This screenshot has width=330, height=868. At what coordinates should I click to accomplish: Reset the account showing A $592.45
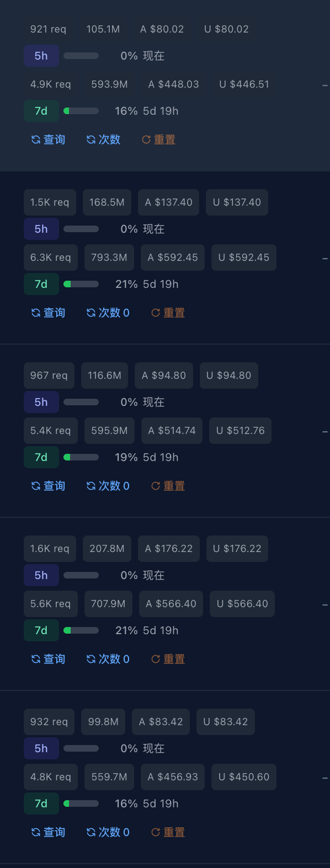point(168,313)
